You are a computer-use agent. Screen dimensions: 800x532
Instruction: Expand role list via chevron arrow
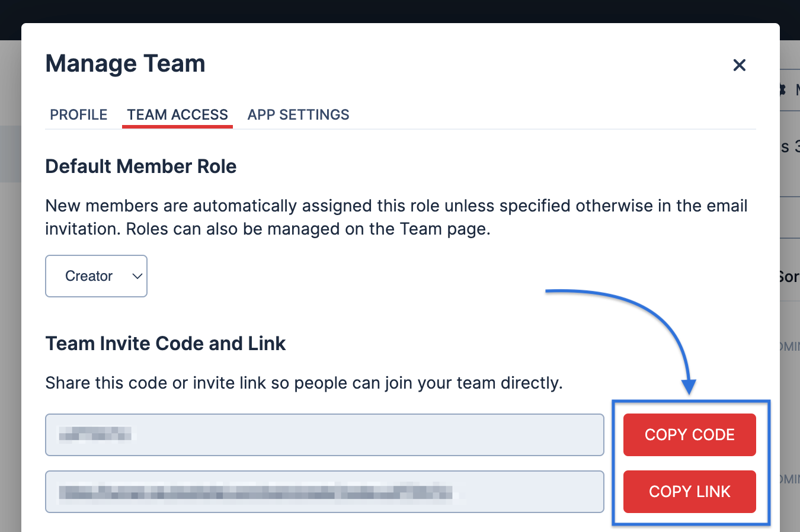137,276
